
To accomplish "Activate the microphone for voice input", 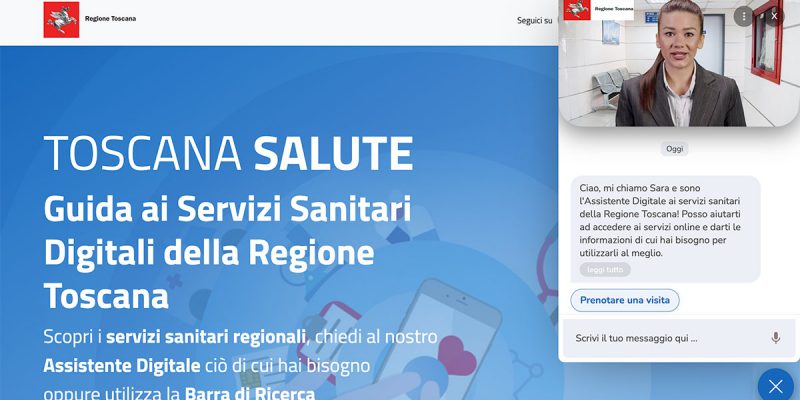I will pos(776,338).
